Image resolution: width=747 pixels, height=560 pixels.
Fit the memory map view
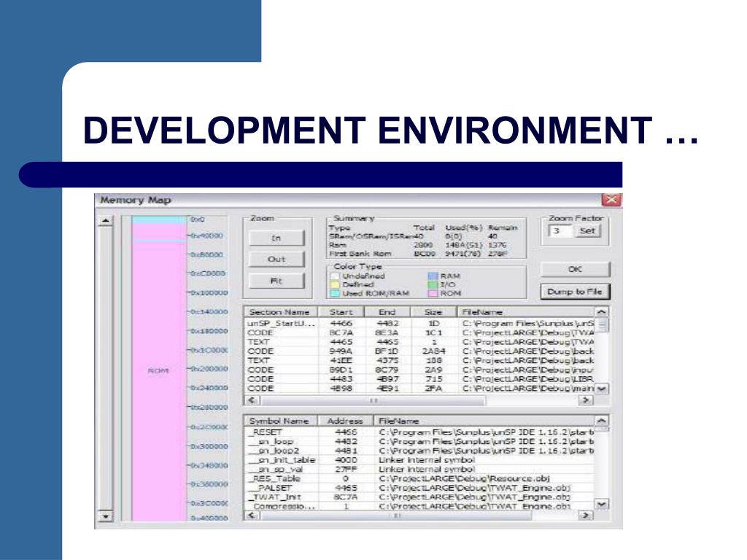click(276, 281)
